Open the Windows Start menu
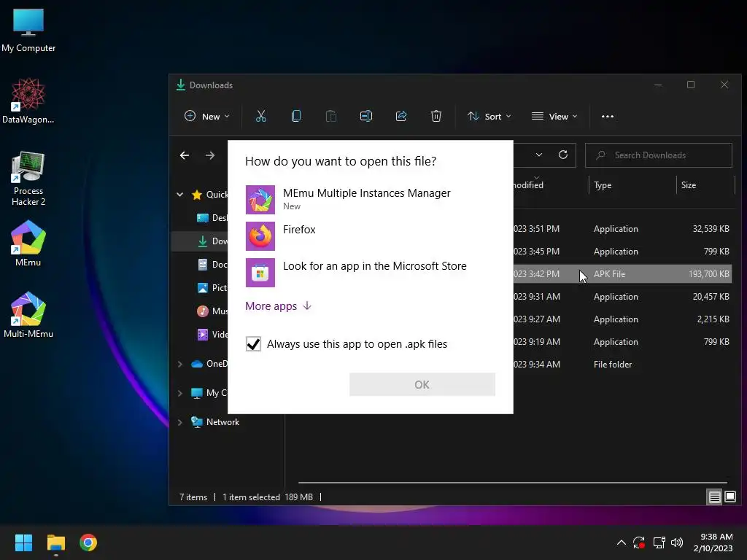The width and height of the screenshot is (747, 560). 23,542
